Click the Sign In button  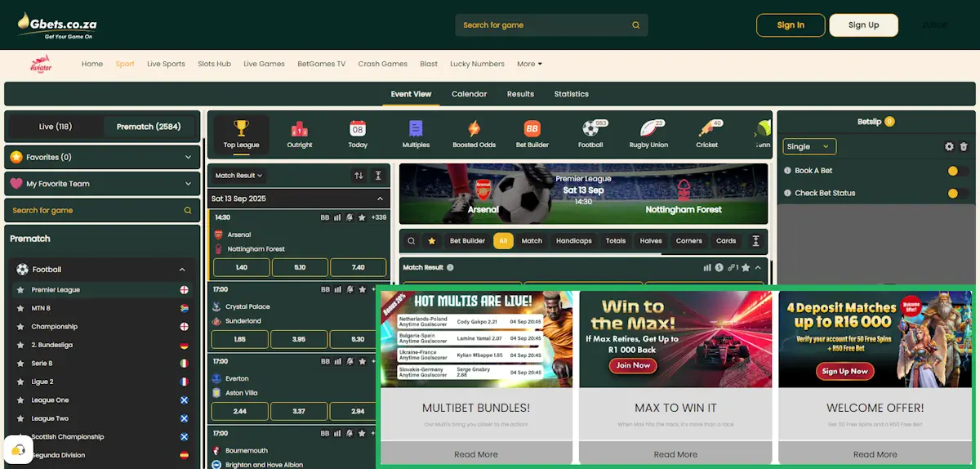coord(791,25)
